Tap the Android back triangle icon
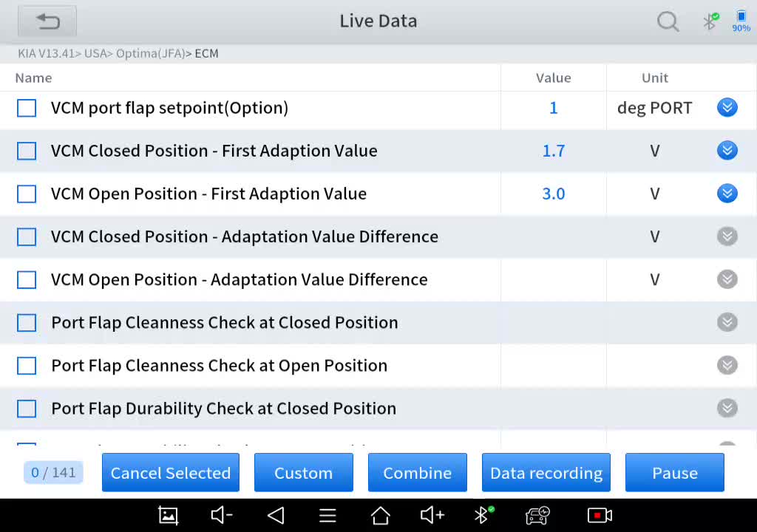Screen dimensions: 757x532 (276, 516)
